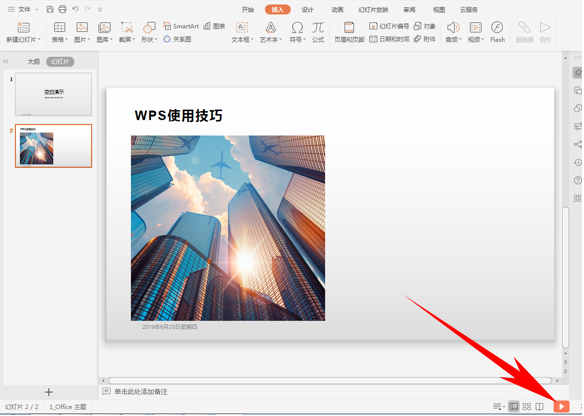
Task: Expand the 形状 dropdown arrow
Action: (156, 39)
